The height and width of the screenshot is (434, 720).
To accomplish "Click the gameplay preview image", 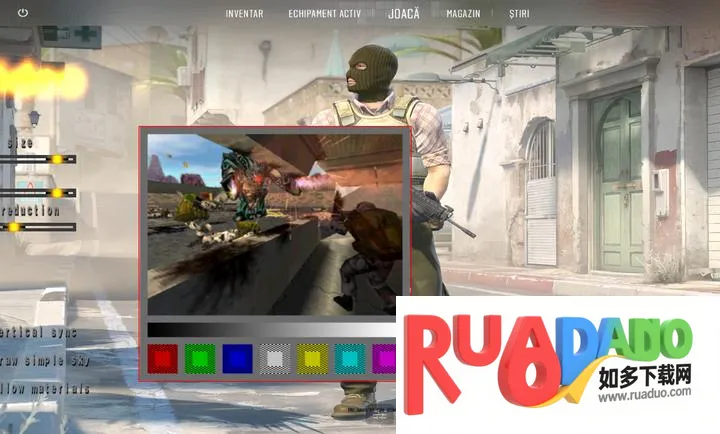I will tap(274, 224).
